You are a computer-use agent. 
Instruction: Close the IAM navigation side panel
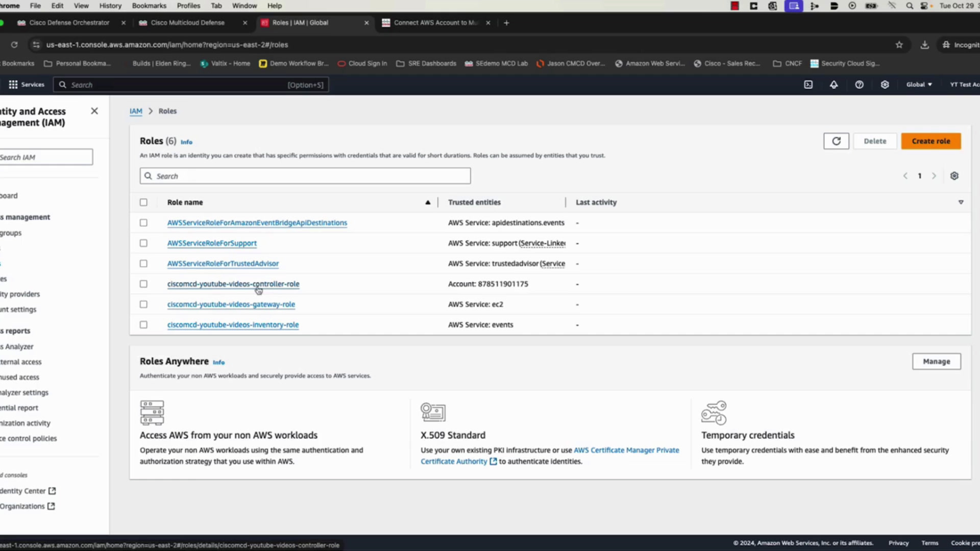(x=94, y=111)
